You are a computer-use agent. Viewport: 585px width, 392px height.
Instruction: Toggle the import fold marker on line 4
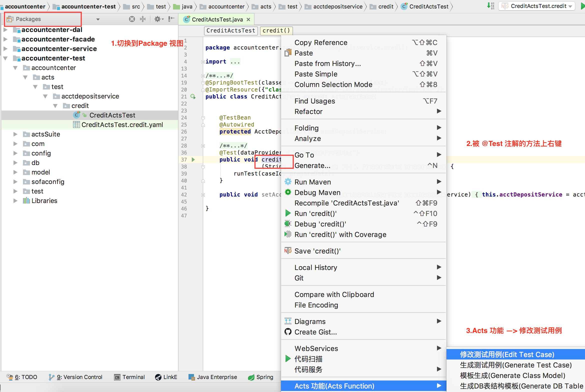203,62
